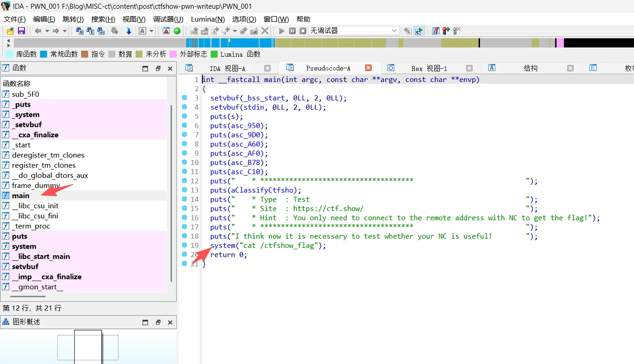The image size is (634, 364).
Task: Open the debugger selection dropdown
Action: (x=395, y=31)
